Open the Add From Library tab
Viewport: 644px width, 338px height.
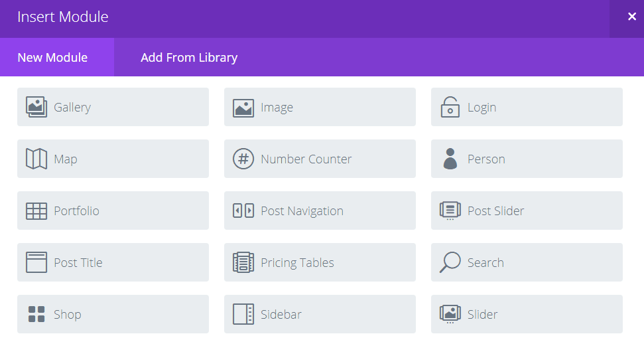click(189, 58)
